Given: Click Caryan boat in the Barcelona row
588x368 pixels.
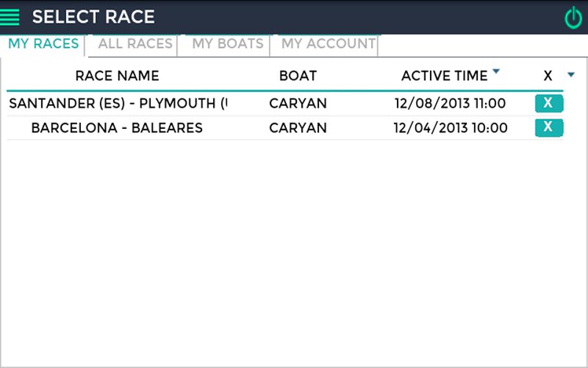Looking at the screenshot, I should [x=298, y=128].
